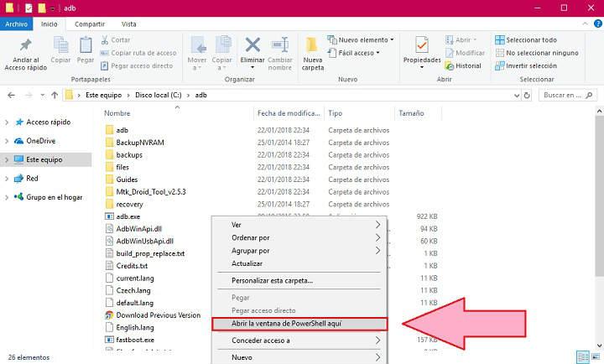Go up one folder level arrow
604x364 pixels.
[55, 95]
